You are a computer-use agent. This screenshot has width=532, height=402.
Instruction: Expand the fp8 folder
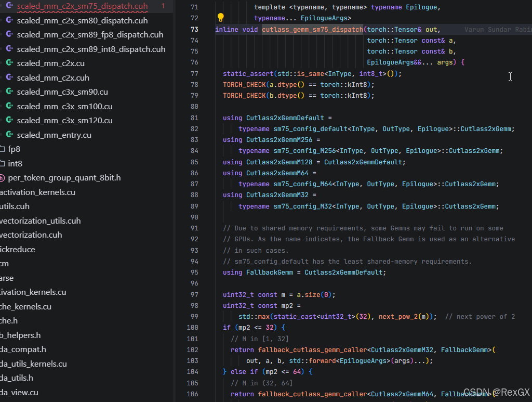[14, 149]
